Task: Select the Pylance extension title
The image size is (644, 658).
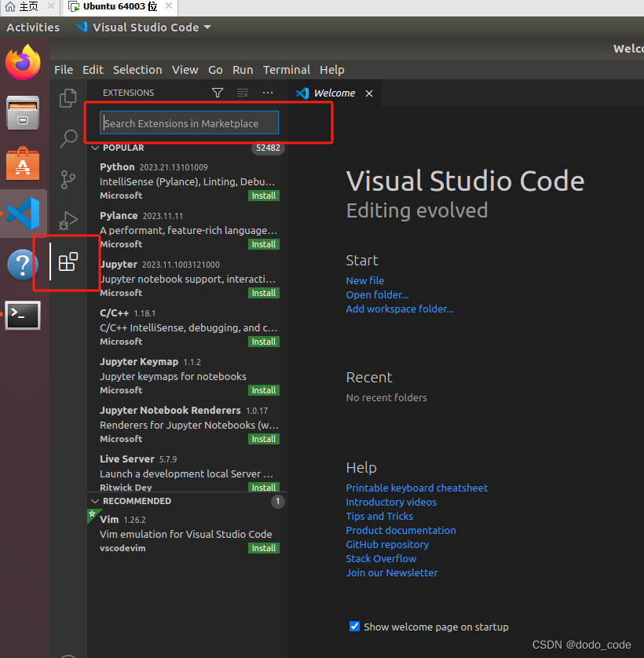Action: (x=119, y=216)
